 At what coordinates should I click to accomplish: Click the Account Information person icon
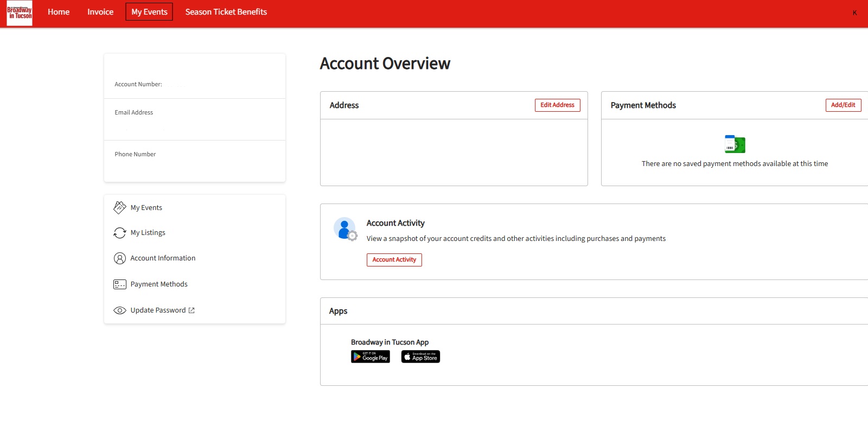pos(119,258)
